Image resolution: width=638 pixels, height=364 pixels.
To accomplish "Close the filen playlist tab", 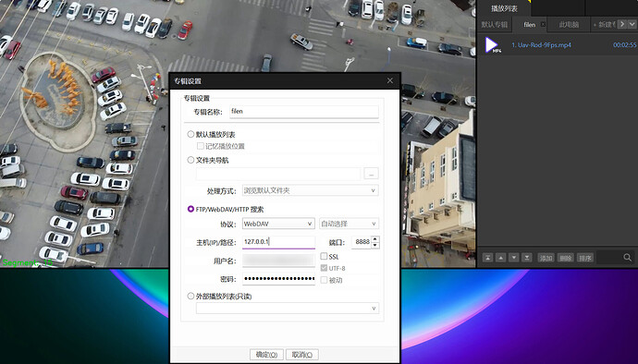I will coord(543,24).
